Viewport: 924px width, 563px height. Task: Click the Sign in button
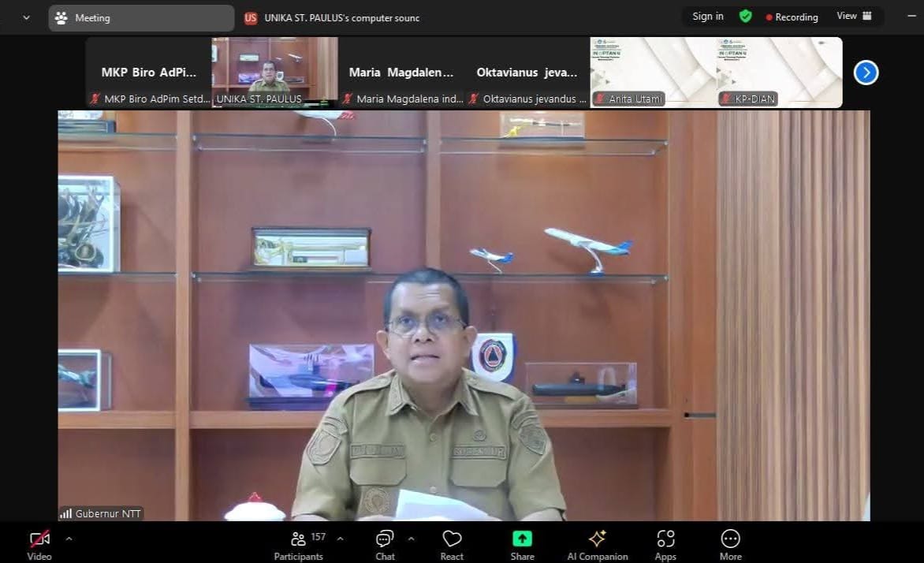coord(707,17)
